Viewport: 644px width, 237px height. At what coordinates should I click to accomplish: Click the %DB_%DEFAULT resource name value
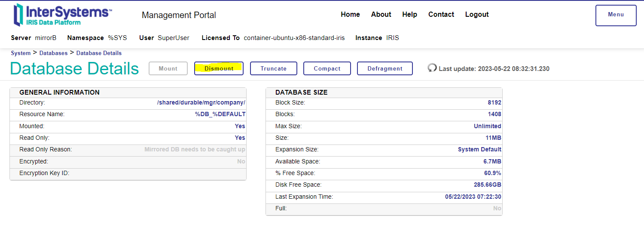[220, 114]
